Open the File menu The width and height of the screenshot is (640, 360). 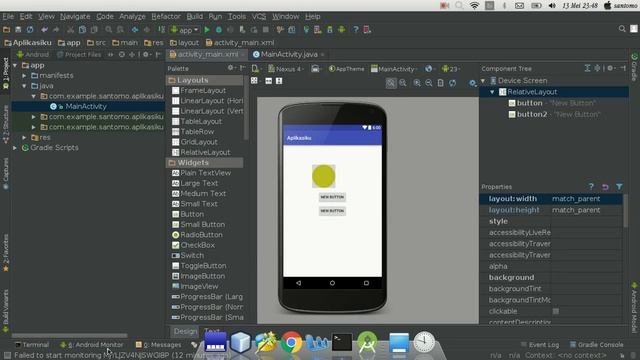[8, 16]
